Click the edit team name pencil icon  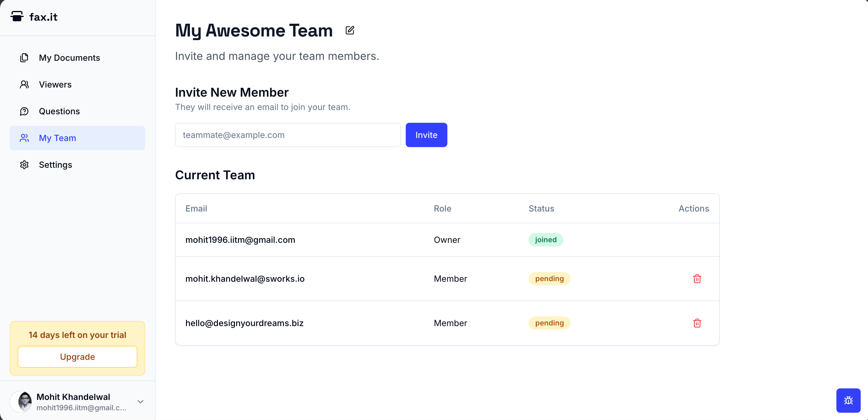(x=350, y=30)
